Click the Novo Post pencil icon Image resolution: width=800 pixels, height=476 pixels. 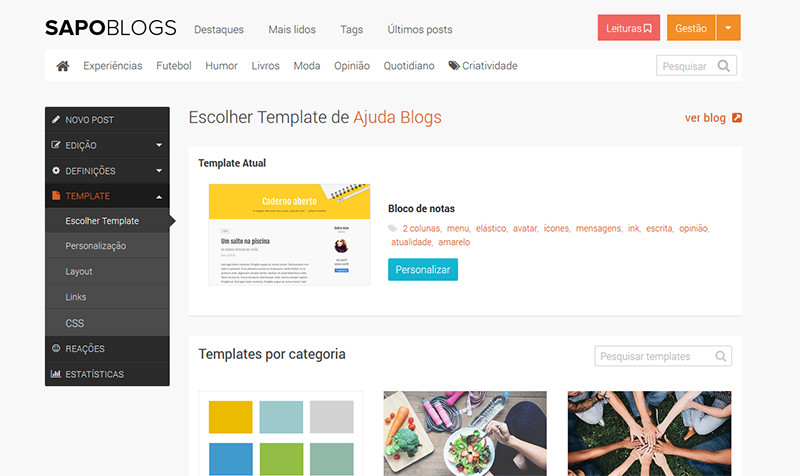coord(56,120)
